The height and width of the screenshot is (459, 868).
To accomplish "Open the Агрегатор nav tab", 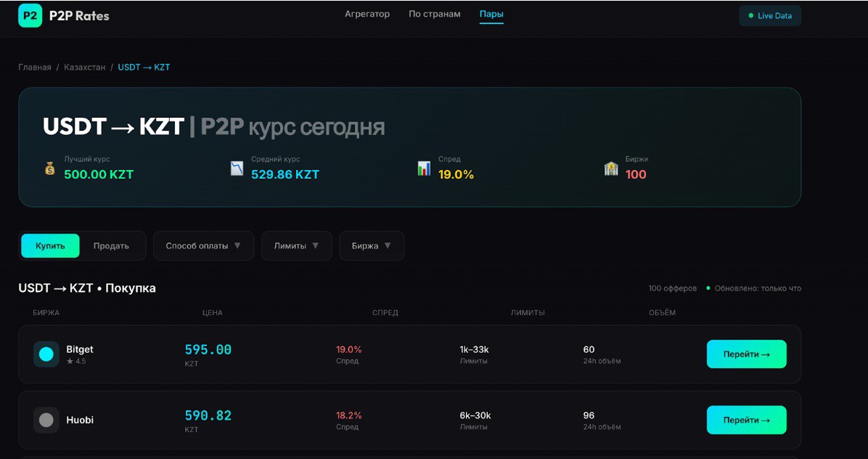I will 367,14.
